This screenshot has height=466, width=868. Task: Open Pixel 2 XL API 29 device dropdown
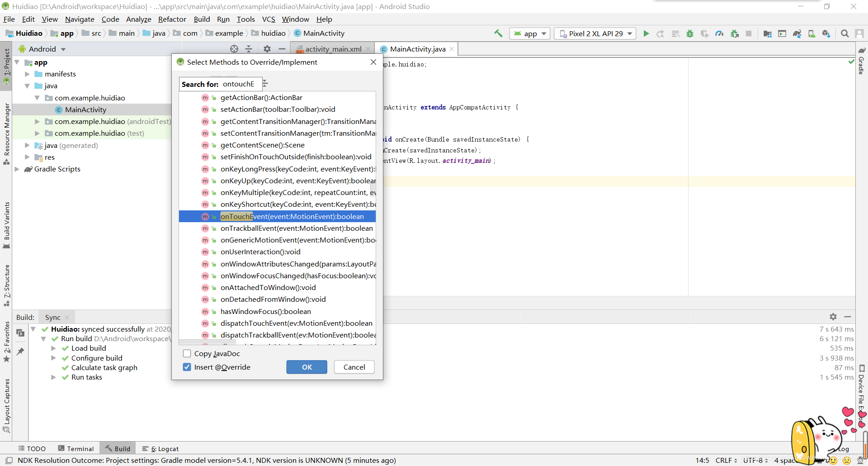point(595,33)
